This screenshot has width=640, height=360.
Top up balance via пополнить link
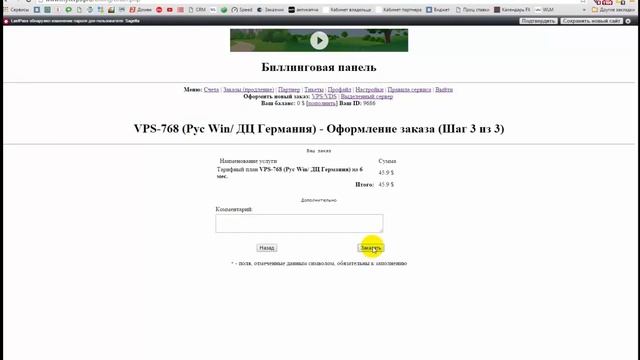pos(322,103)
